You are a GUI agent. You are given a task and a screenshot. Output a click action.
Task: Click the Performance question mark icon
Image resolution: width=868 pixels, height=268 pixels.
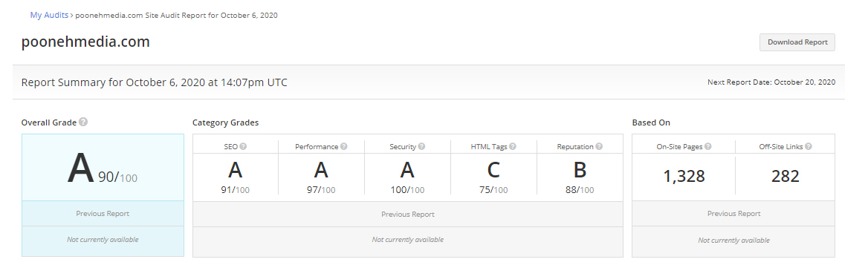(x=344, y=146)
